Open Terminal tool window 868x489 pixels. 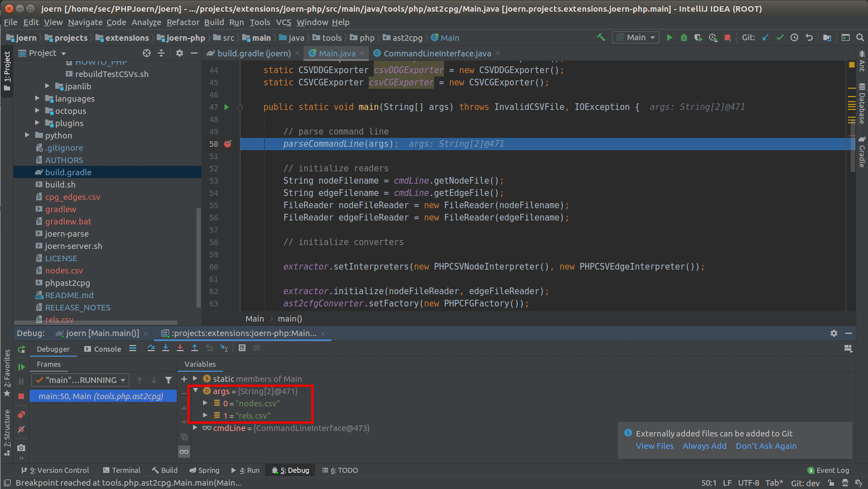[122, 470]
